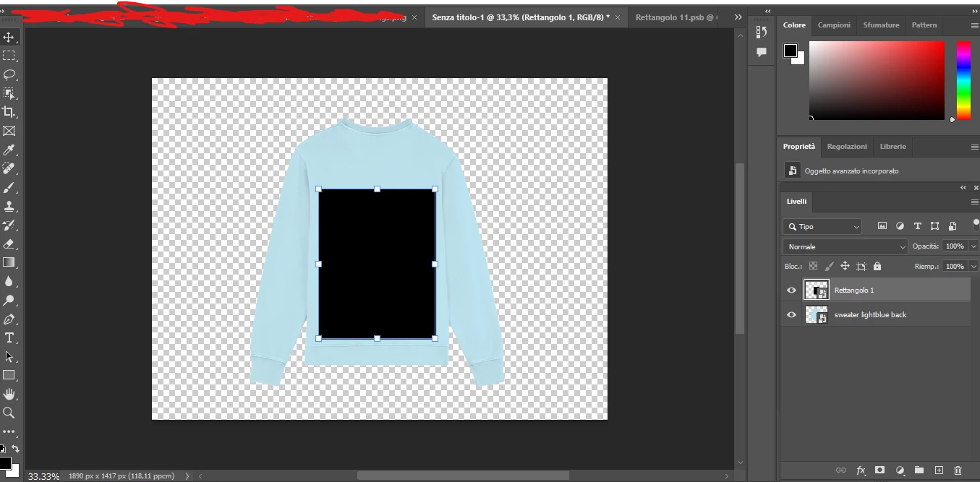Create new fill or adjustment layer
980x482 pixels.
900,470
